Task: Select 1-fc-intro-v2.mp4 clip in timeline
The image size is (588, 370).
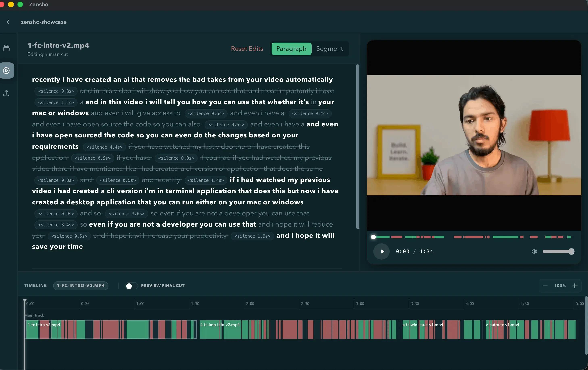Action: coord(111,329)
